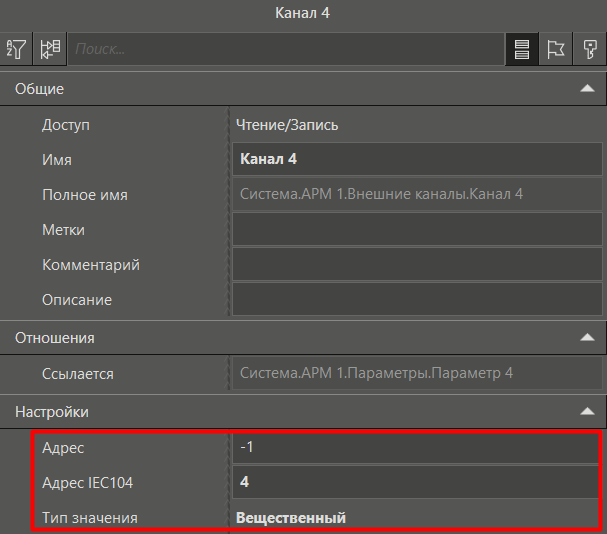Toggle the flag marker filter icon
This screenshot has width=607, height=534.
tap(555, 50)
